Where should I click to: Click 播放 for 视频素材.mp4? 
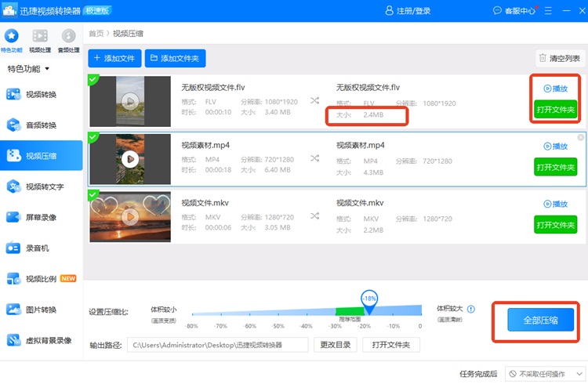(555, 147)
